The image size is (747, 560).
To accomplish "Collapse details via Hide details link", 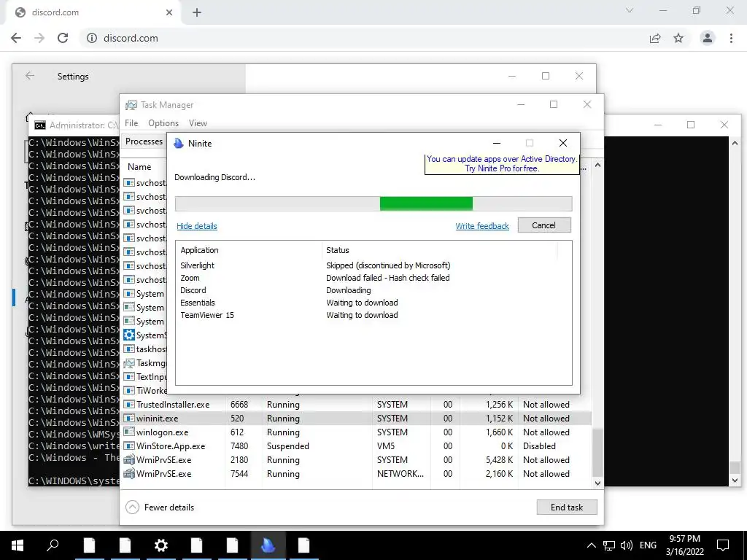I will [x=197, y=226].
